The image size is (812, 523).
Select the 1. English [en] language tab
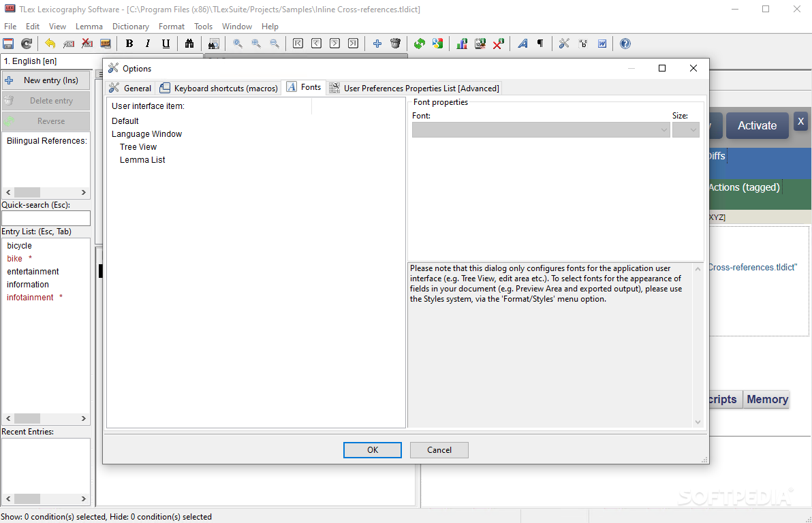click(x=31, y=61)
